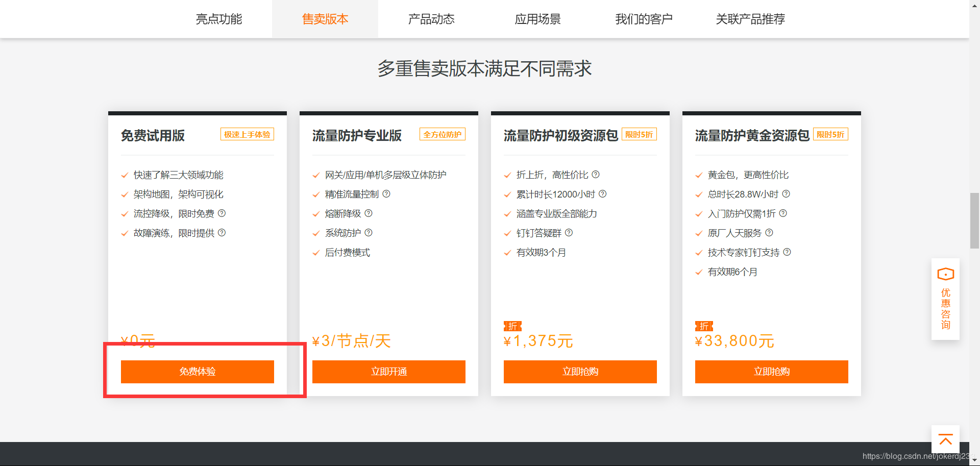This screenshot has width=980, height=466.
Task: Click help icon beside 钉钉答疑群
Action: click(x=569, y=233)
